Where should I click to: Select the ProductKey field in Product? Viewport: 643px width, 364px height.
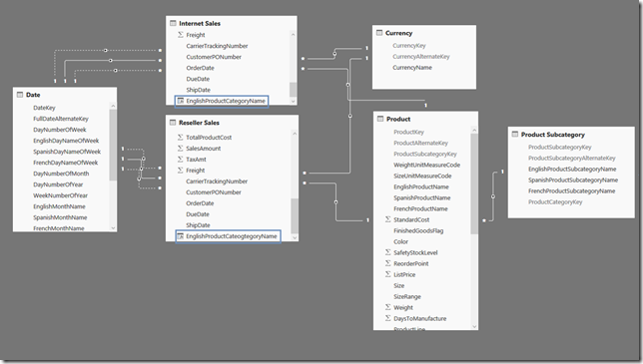pos(408,132)
